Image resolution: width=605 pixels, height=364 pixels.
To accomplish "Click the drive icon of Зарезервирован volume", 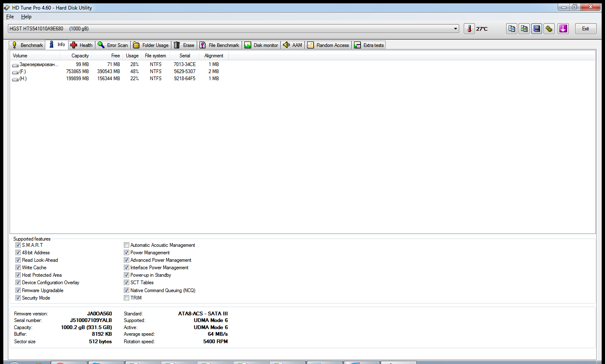I will 15,65.
